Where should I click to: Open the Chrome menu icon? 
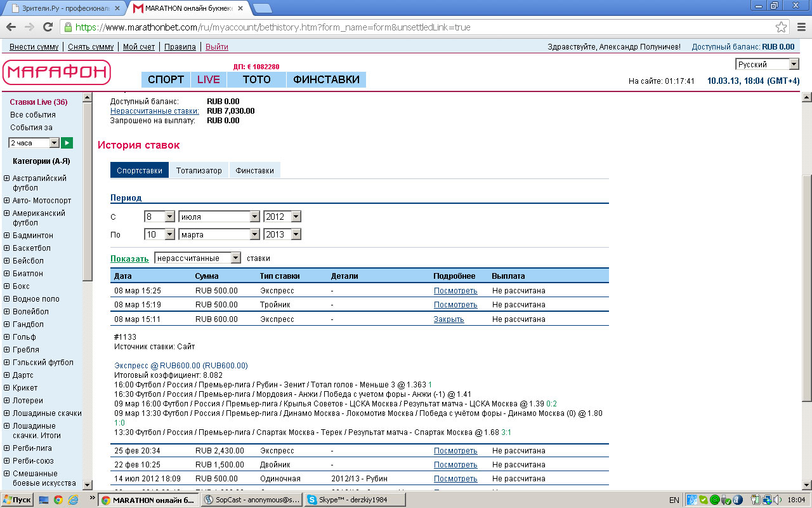tap(801, 27)
